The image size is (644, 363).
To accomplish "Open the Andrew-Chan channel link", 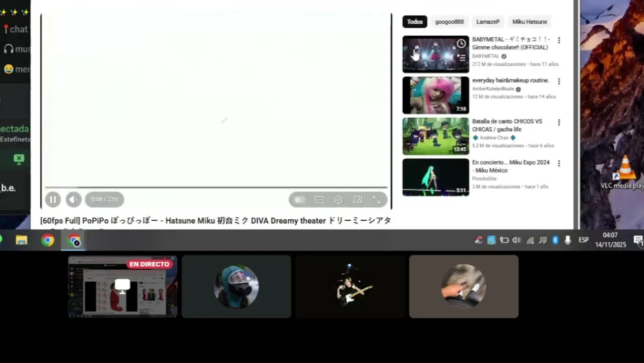I will [x=494, y=138].
